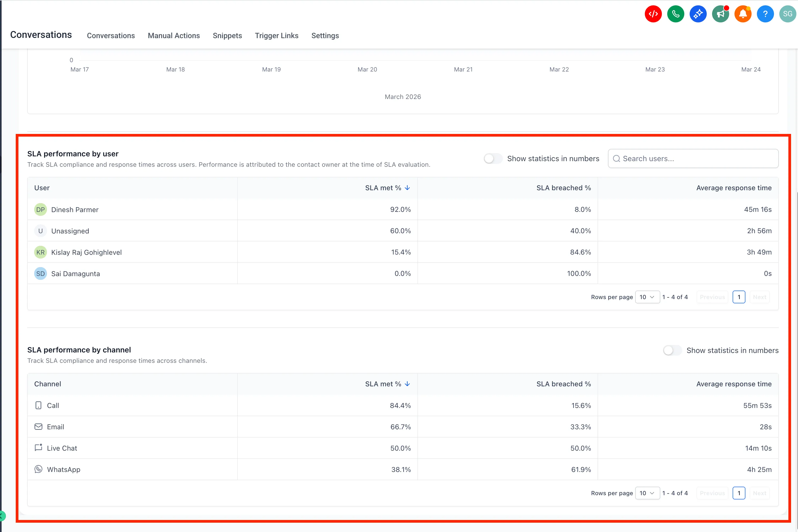Open the AI sparkles icon
This screenshot has height=532, width=798.
click(698, 14)
